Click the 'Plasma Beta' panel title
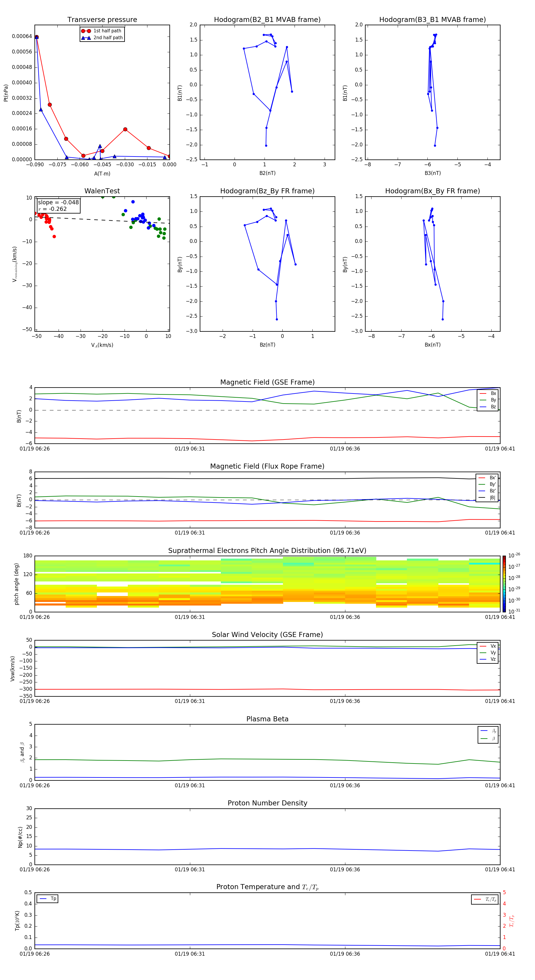Screen dimensions: 535x980 (267, 719)
